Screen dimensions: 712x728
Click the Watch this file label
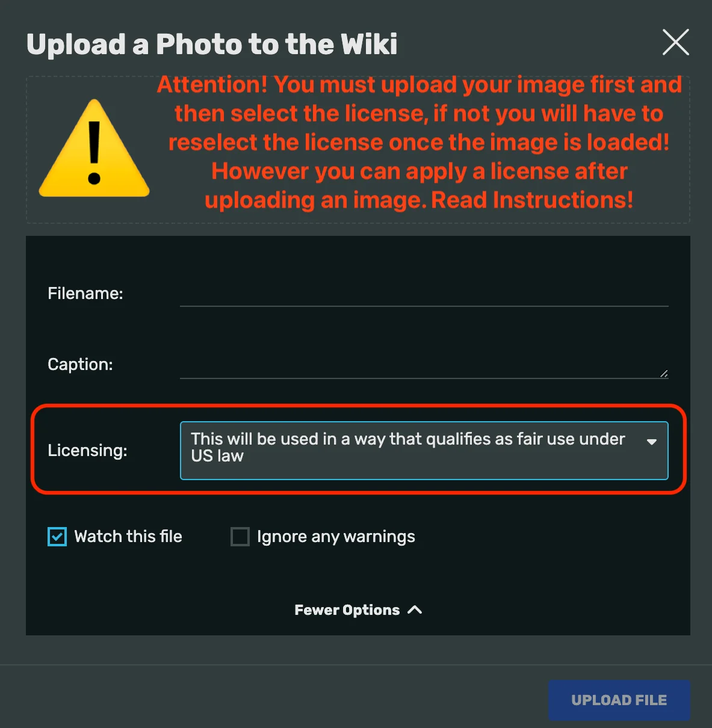(x=128, y=537)
